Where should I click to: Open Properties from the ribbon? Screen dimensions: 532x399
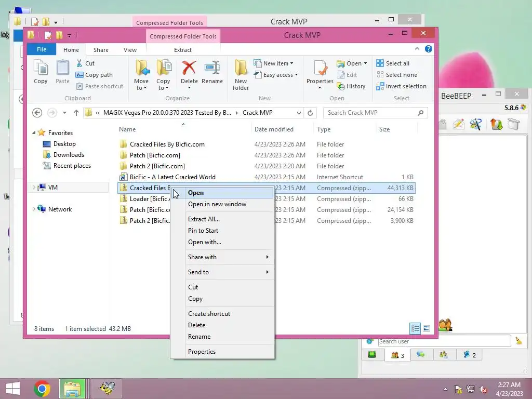pyautogui.click(x=320, y=75)
